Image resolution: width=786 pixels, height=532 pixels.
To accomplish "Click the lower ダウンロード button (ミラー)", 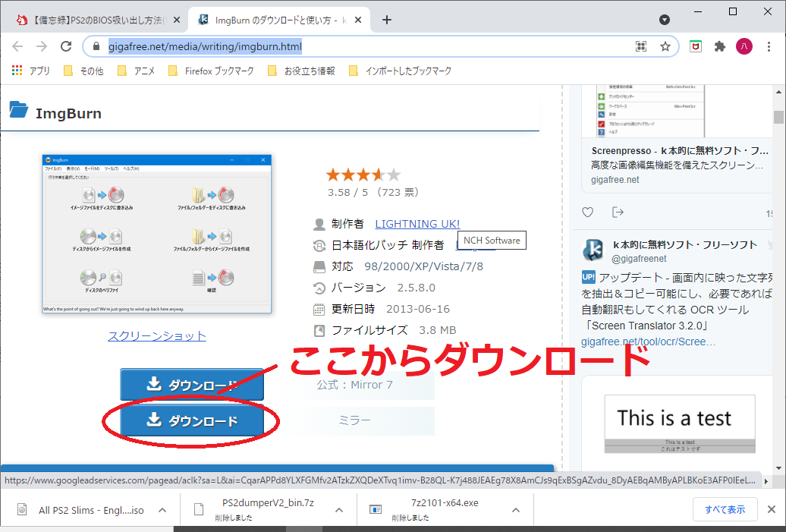I will coord(191,420).
